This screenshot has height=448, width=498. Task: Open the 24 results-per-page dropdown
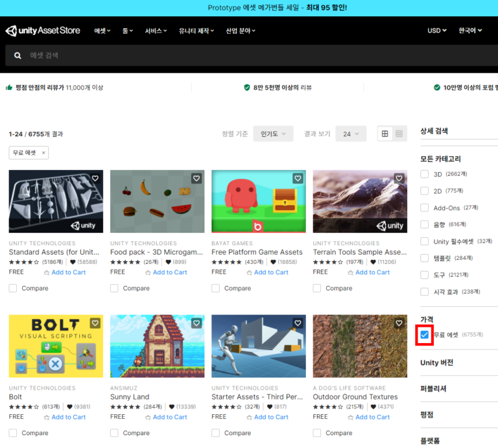(x=351, y=134)
